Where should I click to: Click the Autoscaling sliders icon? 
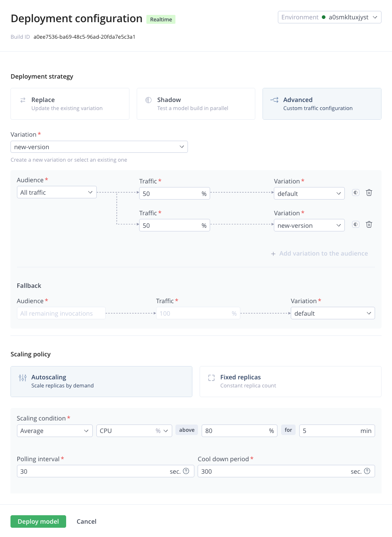(x=23, y=378)
